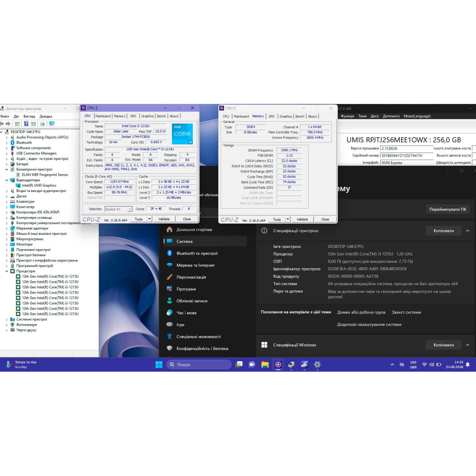Screen dimensions: 476x476
Task: Click the Windows logo beside Специфікації Windows
Action: point(264,345)
